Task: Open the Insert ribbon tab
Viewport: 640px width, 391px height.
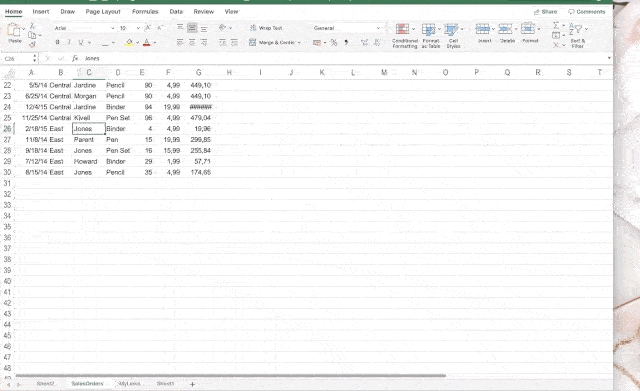Action: pyautogui.click(x=41, y=11)
